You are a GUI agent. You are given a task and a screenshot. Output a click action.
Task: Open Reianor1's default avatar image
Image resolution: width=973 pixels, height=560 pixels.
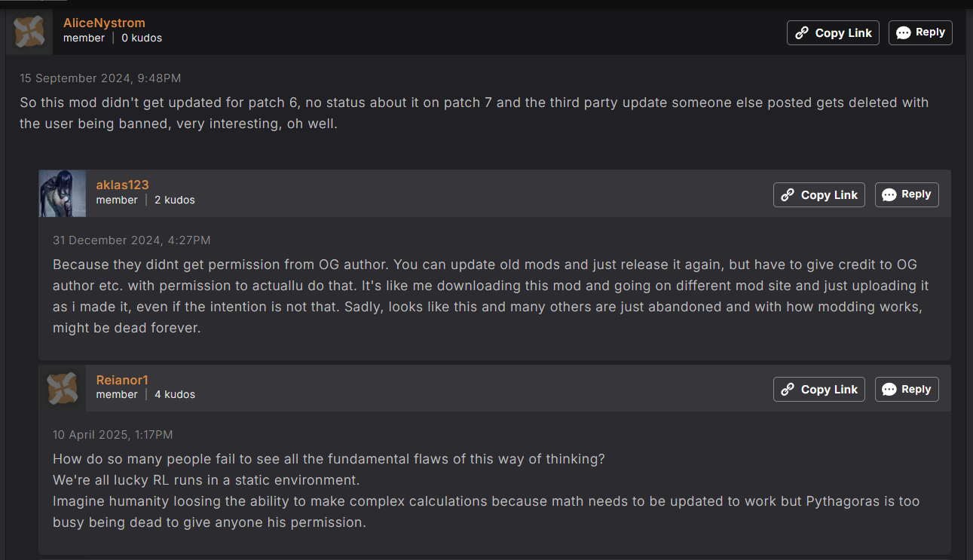pyautogui.click(x=63, y=388)
